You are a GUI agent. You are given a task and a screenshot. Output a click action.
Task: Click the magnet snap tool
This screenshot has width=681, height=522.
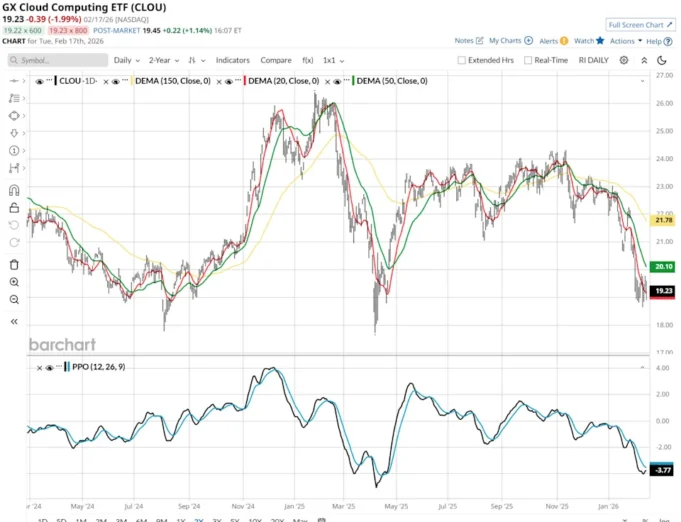click(14, 190)
